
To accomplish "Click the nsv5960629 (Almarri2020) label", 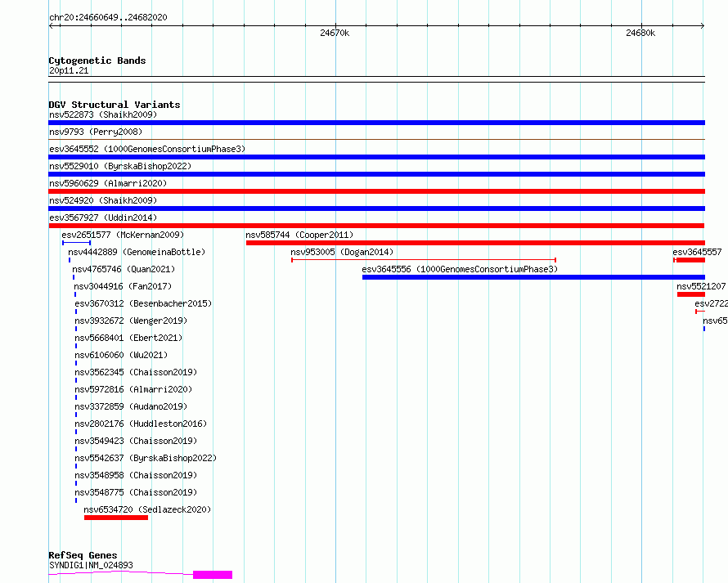I will (108, 183).
